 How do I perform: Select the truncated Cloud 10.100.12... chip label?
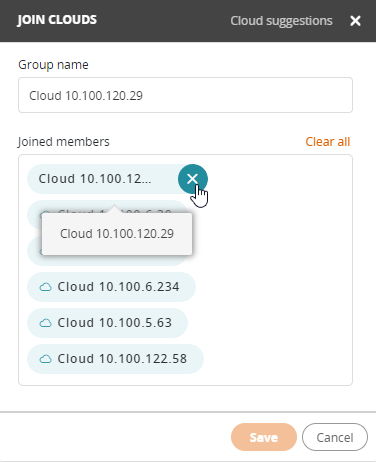click(95, 179)
